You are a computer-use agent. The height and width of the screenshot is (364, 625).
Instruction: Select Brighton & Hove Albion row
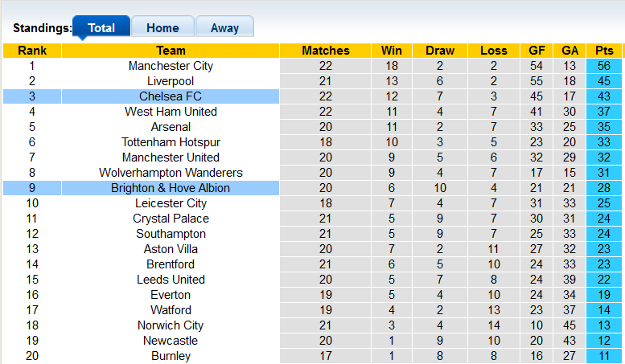pos(171,188)
